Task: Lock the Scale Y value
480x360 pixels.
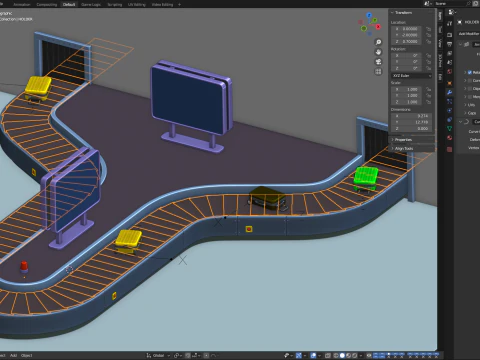Action: pos(429,96)
